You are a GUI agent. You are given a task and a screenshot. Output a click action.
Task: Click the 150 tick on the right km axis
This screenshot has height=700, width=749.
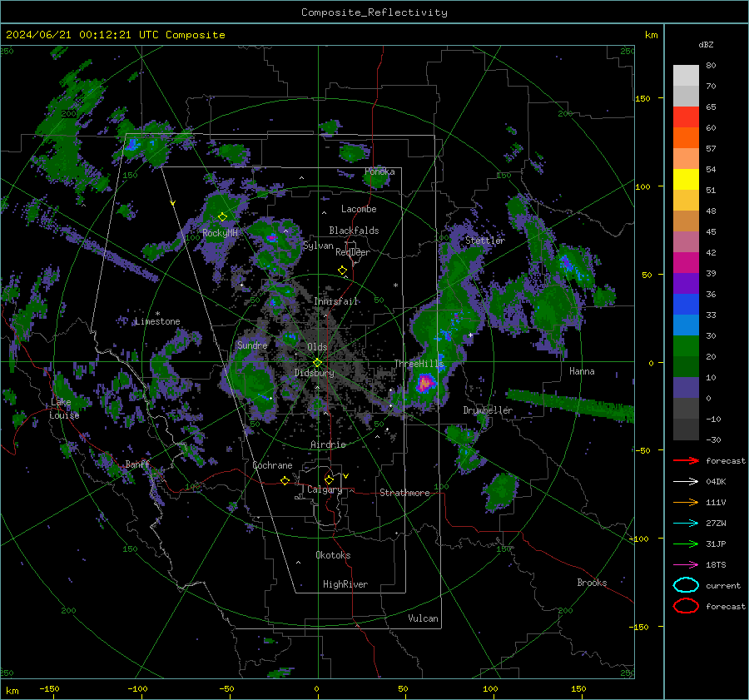click(x=642, y=98)
